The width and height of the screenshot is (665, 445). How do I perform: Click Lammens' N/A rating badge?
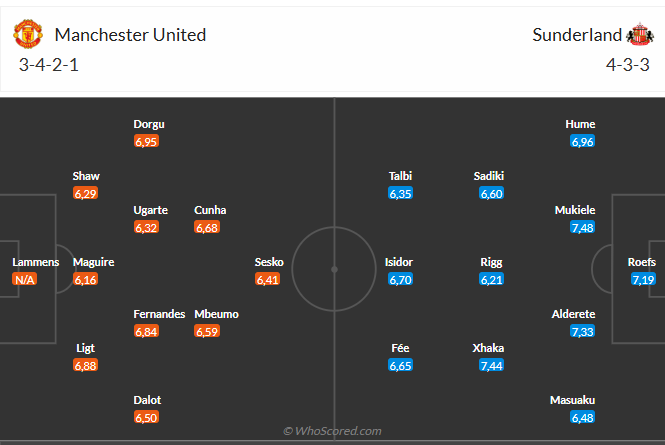coord(26,280)
